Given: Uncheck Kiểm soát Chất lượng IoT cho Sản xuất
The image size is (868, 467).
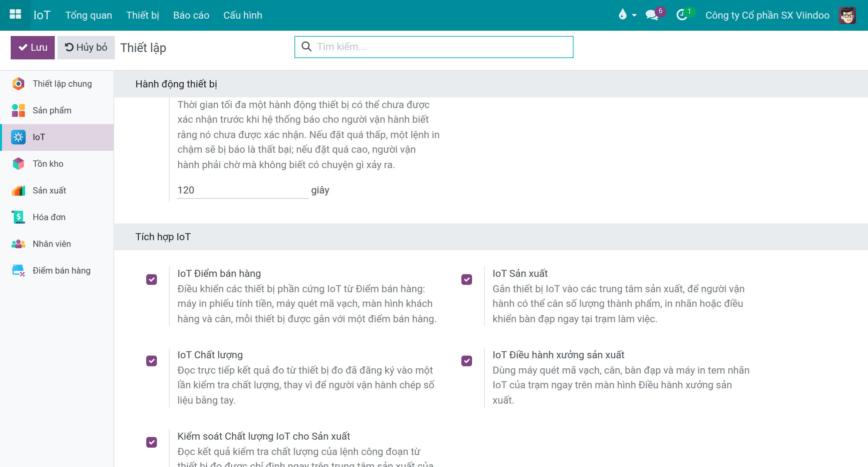Looking at the screenshot, I should point(152,442).
